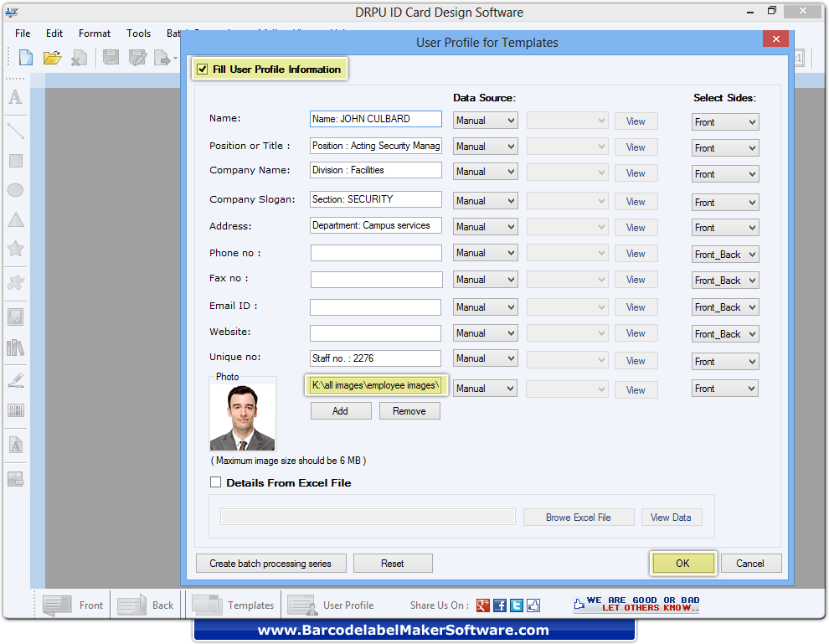Uncheck Fill User Profile Information
The width and height of the screenshot is (829, 644).
202,69
